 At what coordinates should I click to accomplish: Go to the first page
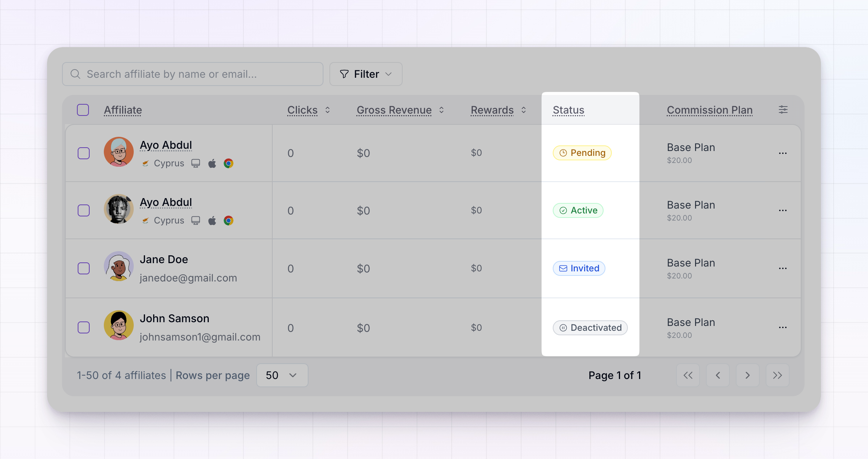(688, 375)
